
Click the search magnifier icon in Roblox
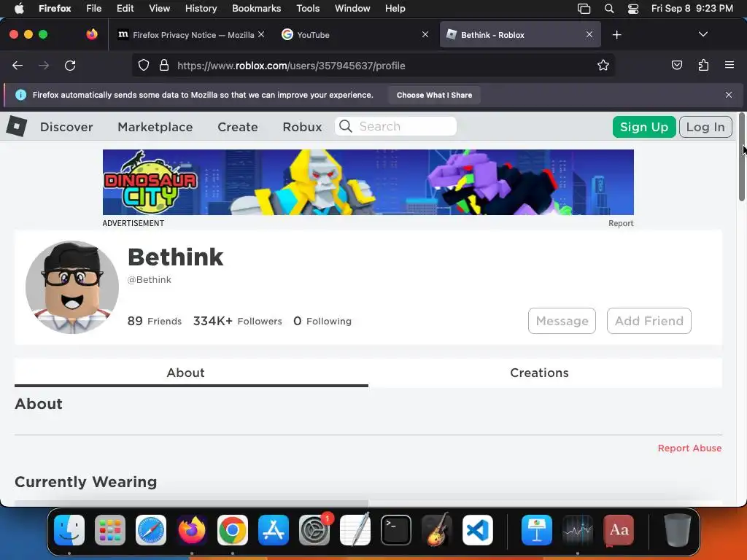[x=346, y=126]
